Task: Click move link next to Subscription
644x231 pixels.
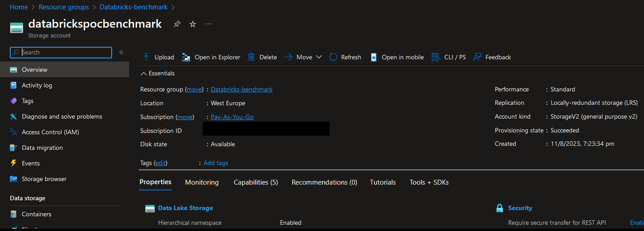Action: [x=185, y=117]
